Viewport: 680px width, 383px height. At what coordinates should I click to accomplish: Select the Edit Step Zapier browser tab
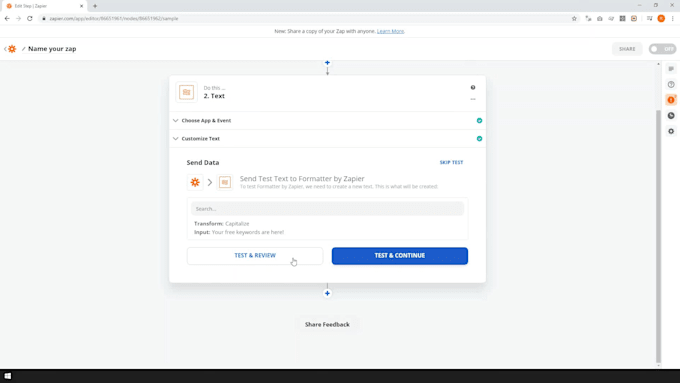[44, 6]
